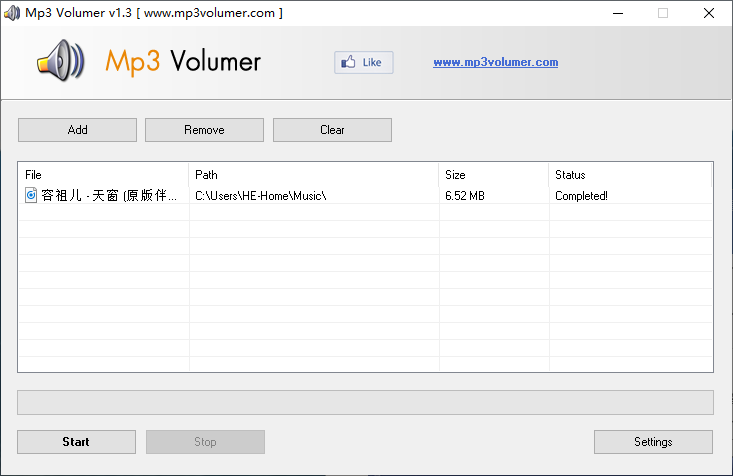The width and height of the screenshot is (733, 476).
Task: Click the progress bar
Action: 365,403
